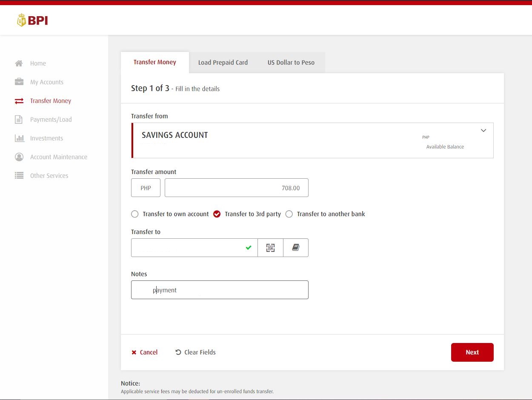532x400 pixels.
Task: Switch to the US Dollar to Peso tab
Action: (x=291, y=63)
